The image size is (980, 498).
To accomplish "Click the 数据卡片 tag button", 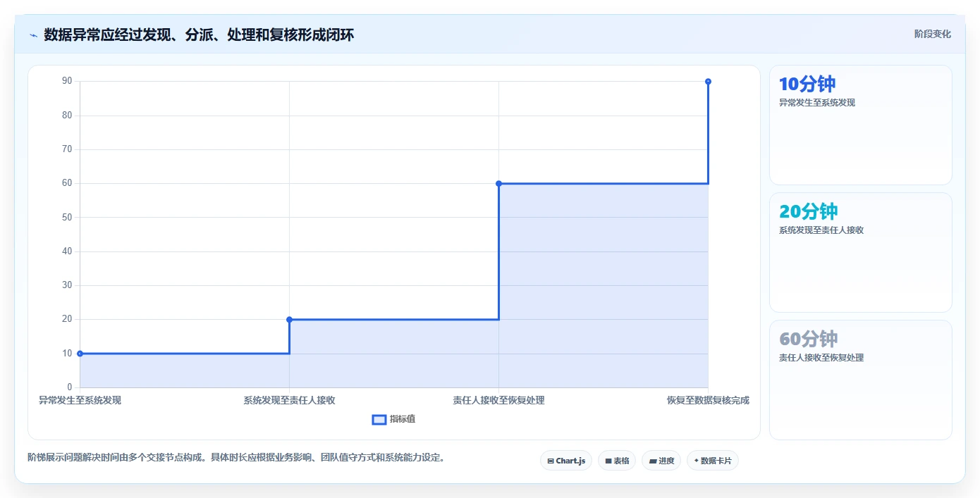I will [713, 461].
